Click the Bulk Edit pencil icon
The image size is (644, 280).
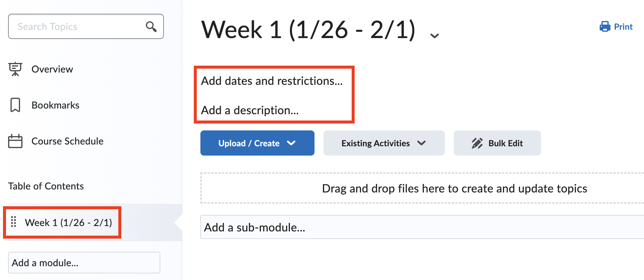click(x=477, y=143)
